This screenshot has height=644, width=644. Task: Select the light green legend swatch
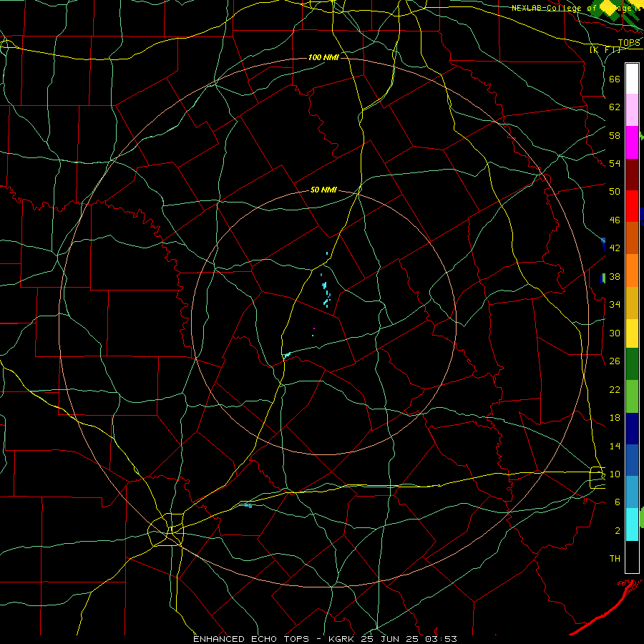pos(632,396)
